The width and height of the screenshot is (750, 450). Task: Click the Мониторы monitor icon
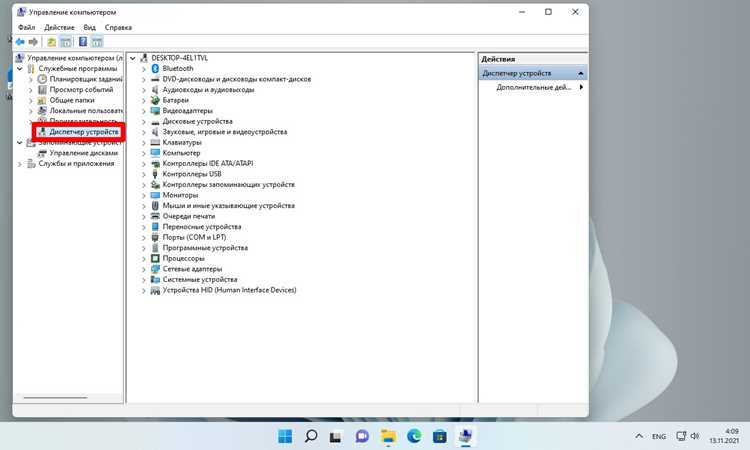(x=155, y=195)
